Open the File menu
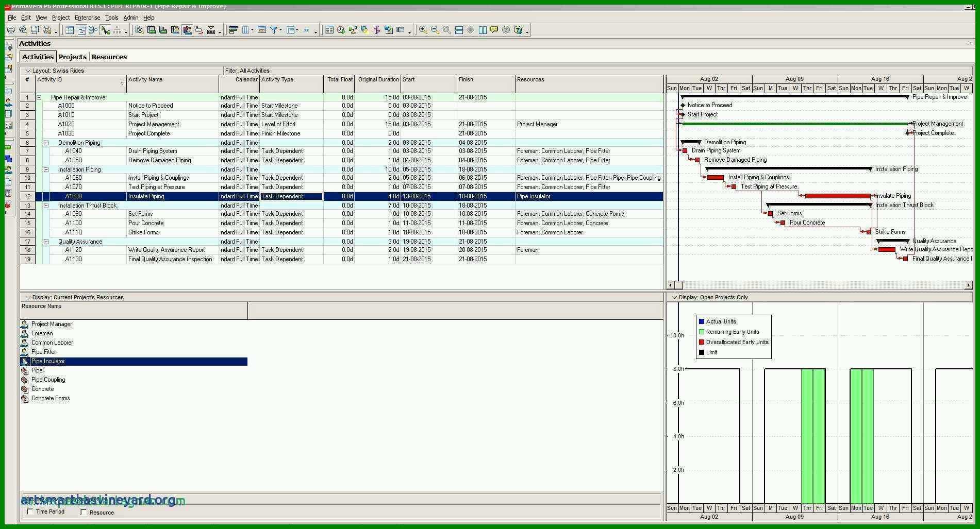This screenshot has height=529, width=980. click(12, 18)
